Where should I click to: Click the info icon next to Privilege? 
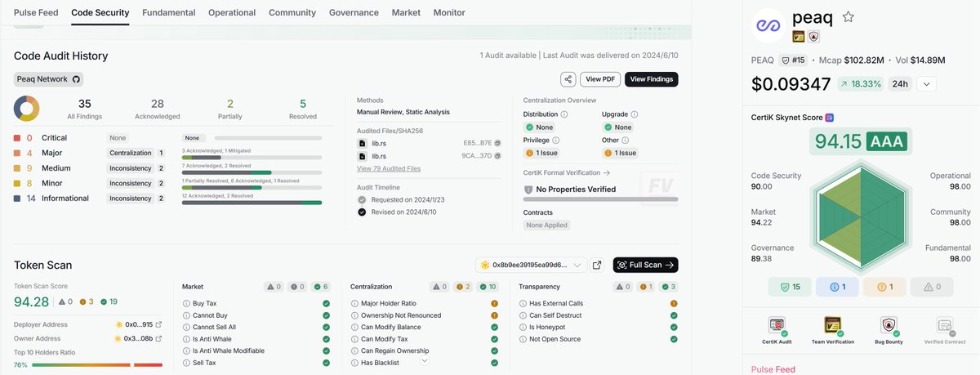555,141
